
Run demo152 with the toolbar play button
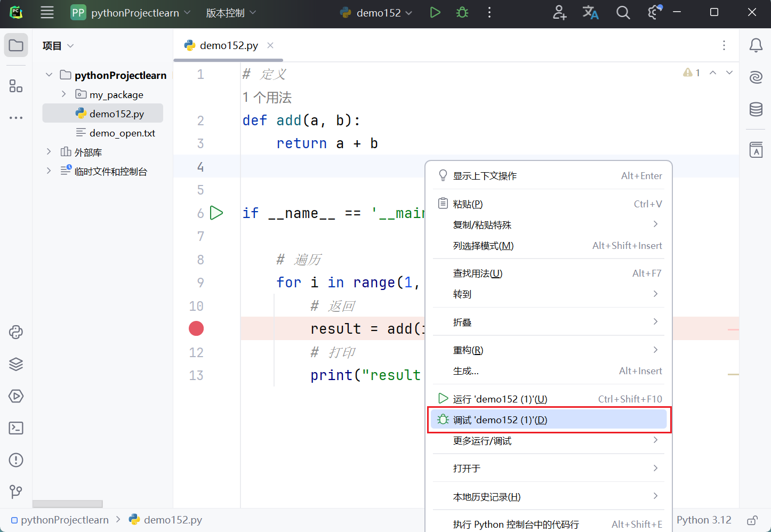[435, 12]
